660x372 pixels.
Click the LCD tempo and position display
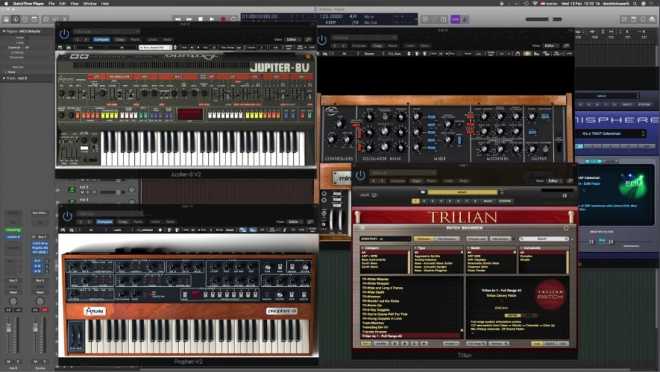tap(329, 19)
